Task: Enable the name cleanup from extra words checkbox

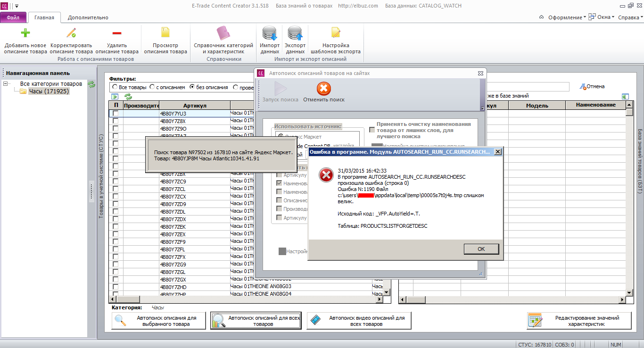Action: [x=372, y=130]
